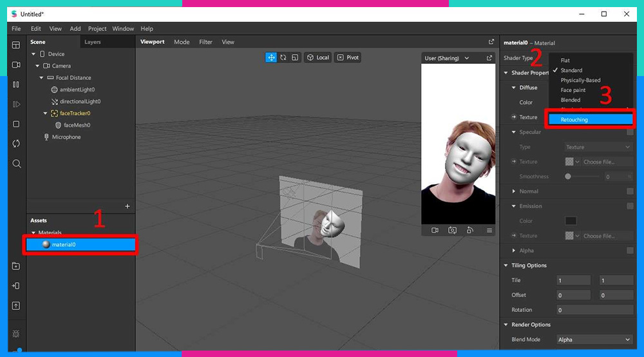Click Choose File for Specular texture
Viewport: 644px width, 357px height.
pyautogui.click(x=599, y=162)
